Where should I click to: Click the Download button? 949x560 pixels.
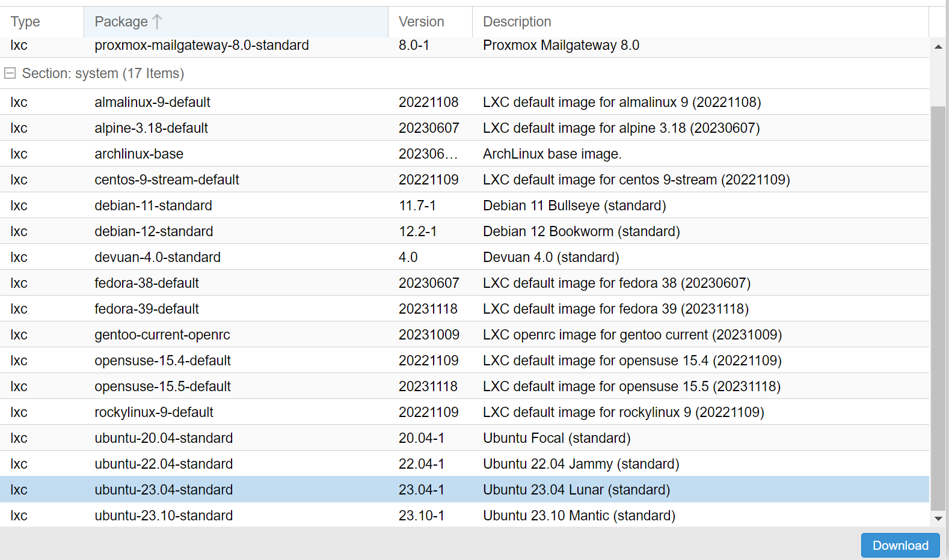[900, 546]
